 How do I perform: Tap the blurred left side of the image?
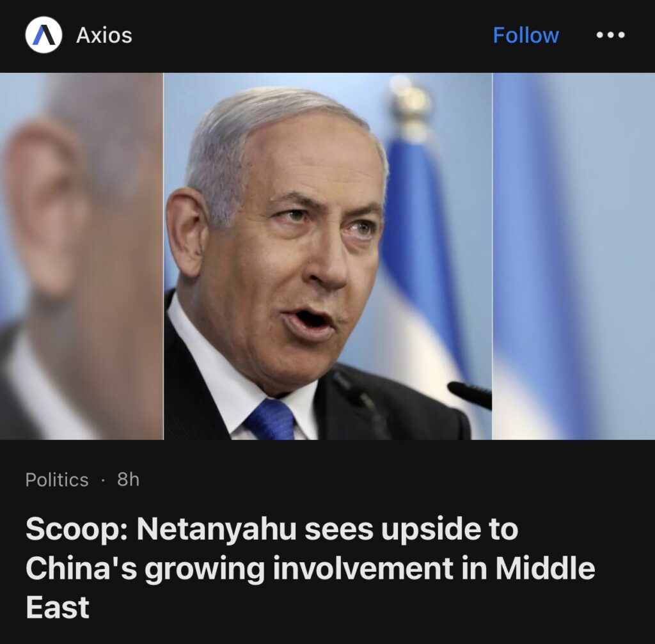81,256
